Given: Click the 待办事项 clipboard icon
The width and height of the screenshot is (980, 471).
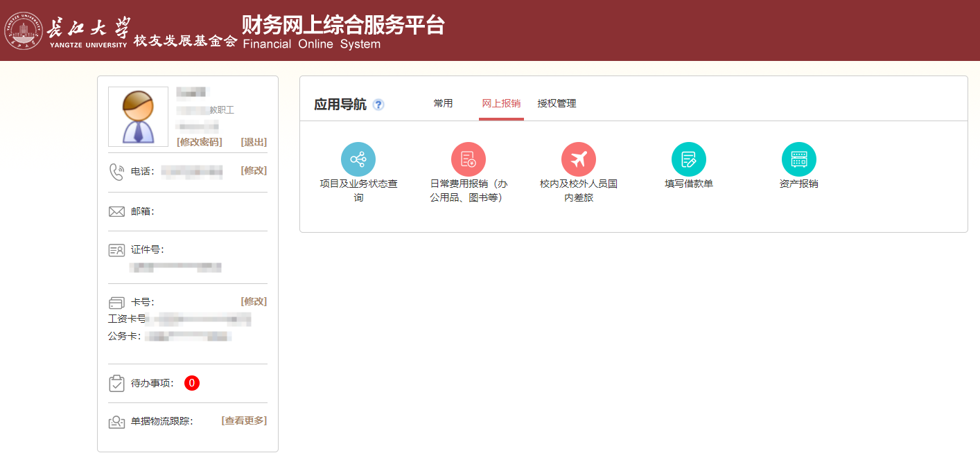Looking at the screenshot, I should pos(116,383).
